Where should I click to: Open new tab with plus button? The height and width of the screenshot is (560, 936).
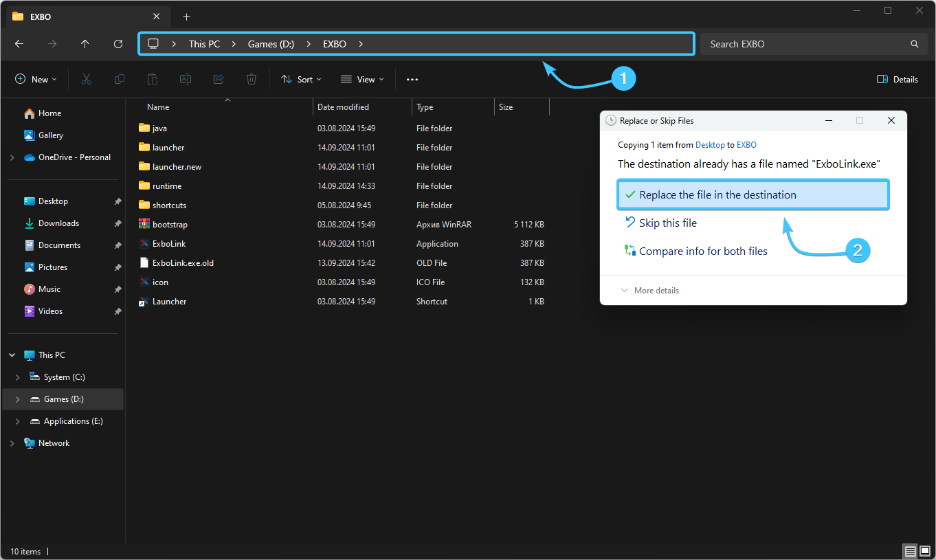186,16
